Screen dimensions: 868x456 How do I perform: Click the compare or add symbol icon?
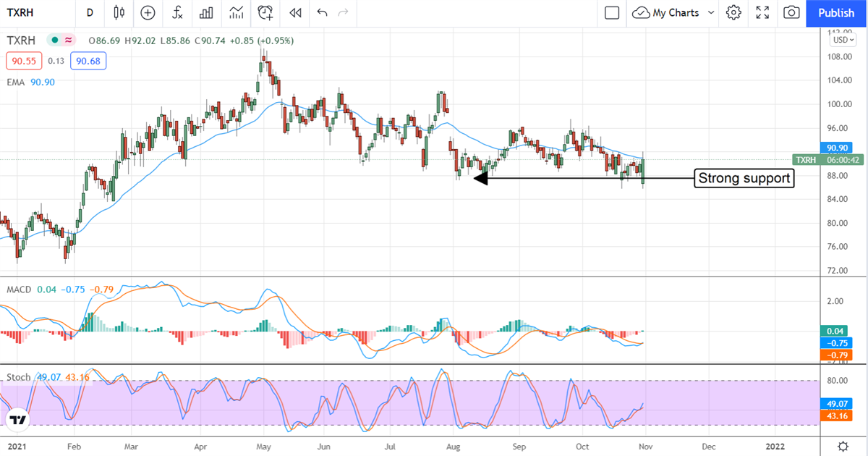(x=148, y=12)
